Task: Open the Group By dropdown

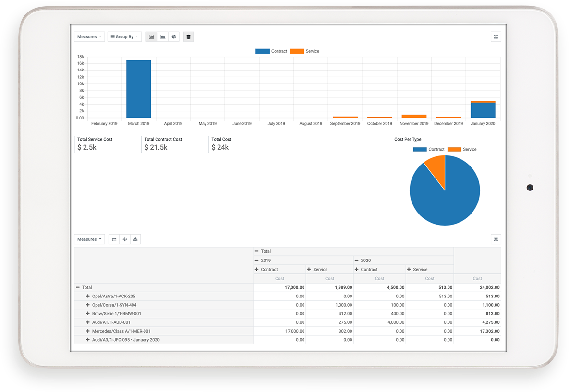Action: tap(124, 36)
